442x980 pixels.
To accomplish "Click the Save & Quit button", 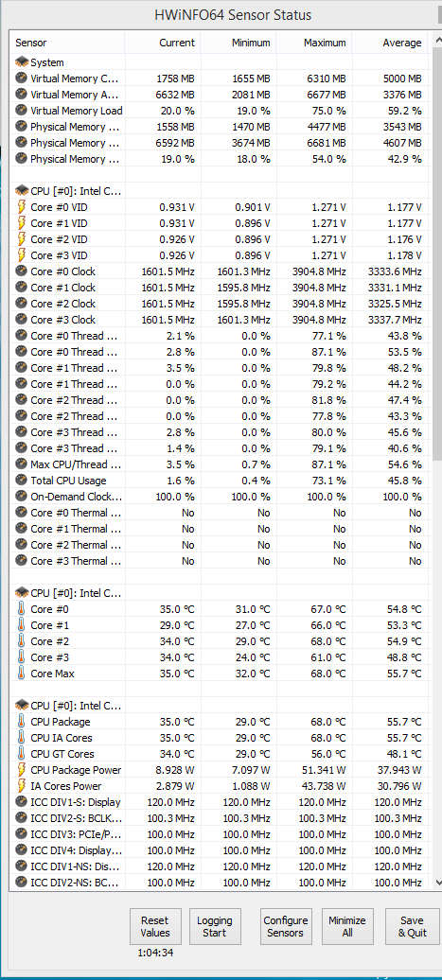I will tap(412, 926).
